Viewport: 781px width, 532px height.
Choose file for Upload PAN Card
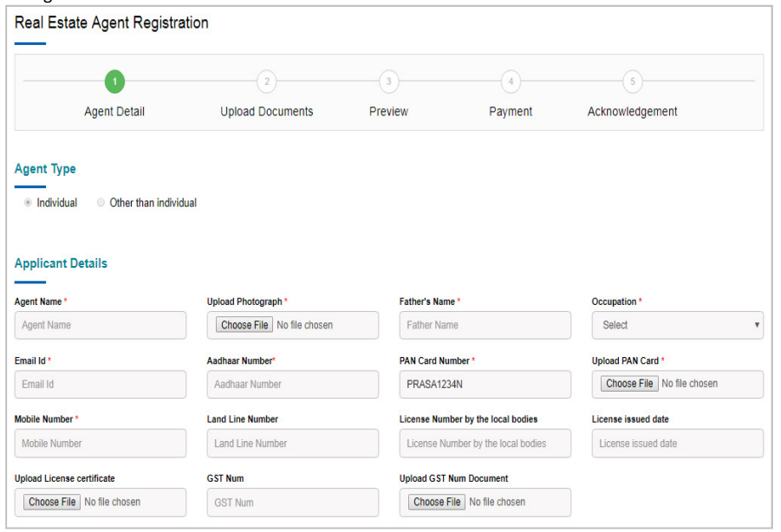coord(629,384)
